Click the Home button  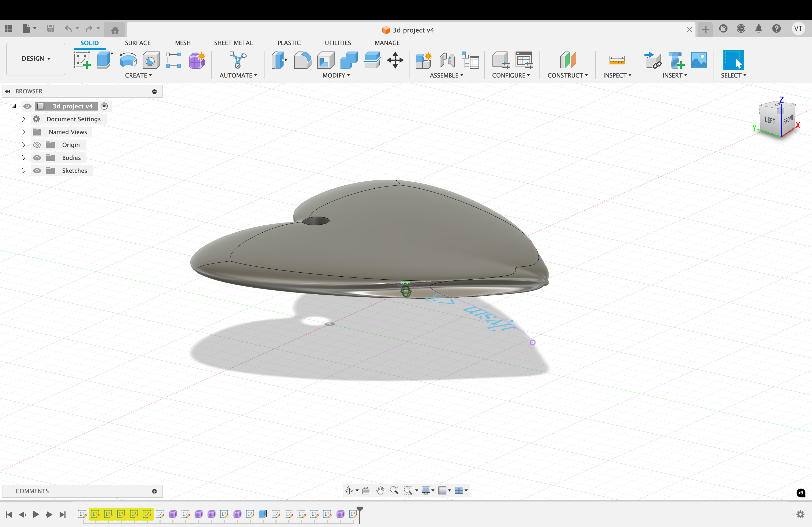click(x=115, y=30)
